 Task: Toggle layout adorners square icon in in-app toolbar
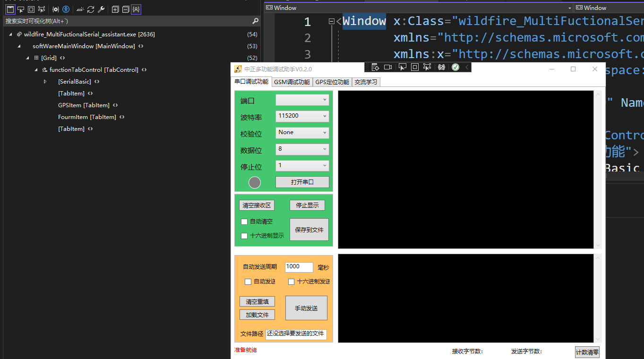[x=415, y=67]
